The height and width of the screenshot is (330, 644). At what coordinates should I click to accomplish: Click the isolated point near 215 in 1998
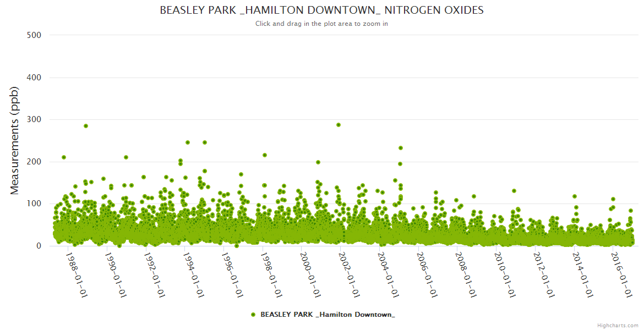click(265, 155)
